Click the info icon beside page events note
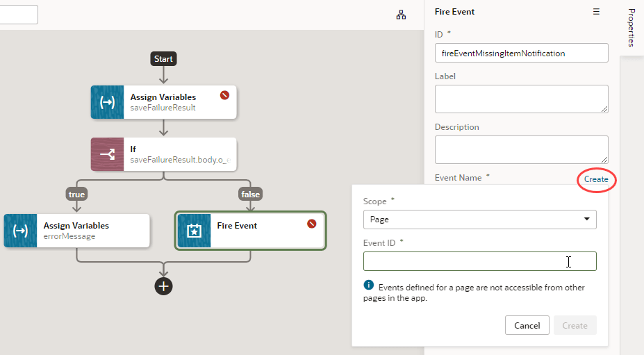 (368, 285)
